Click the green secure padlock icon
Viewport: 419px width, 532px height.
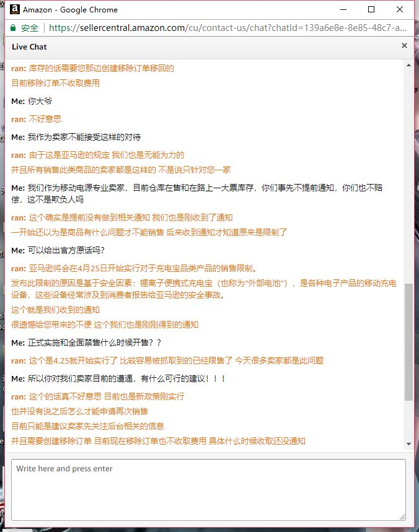click(13, 28)
